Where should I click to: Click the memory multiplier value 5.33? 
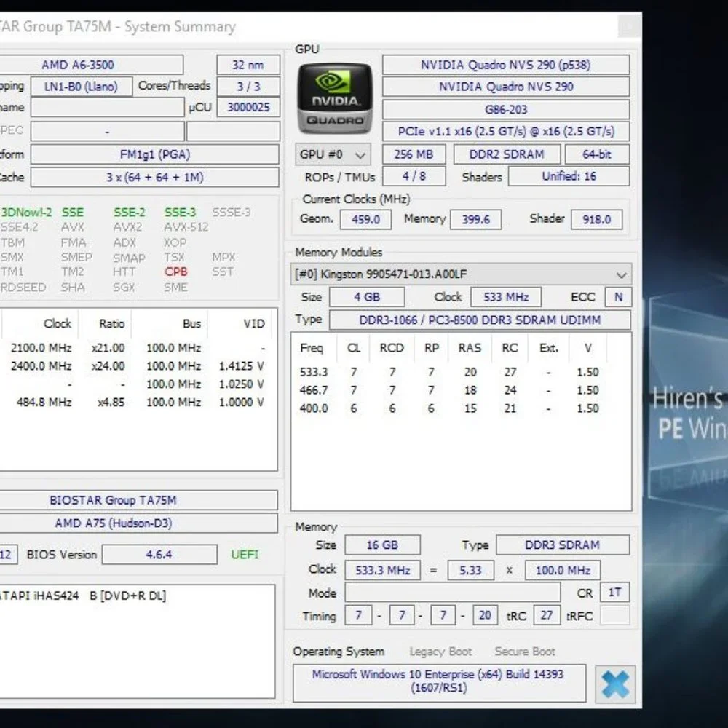470,570
